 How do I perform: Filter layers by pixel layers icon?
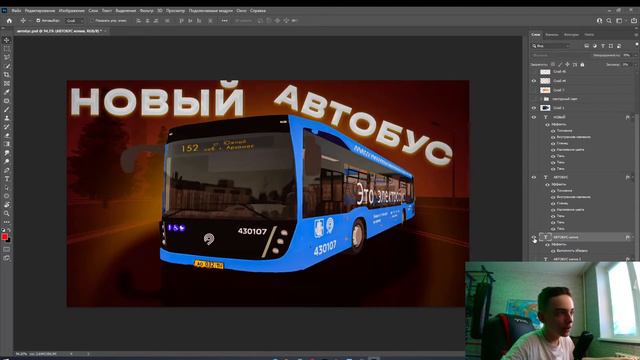[x=587, y=46]
